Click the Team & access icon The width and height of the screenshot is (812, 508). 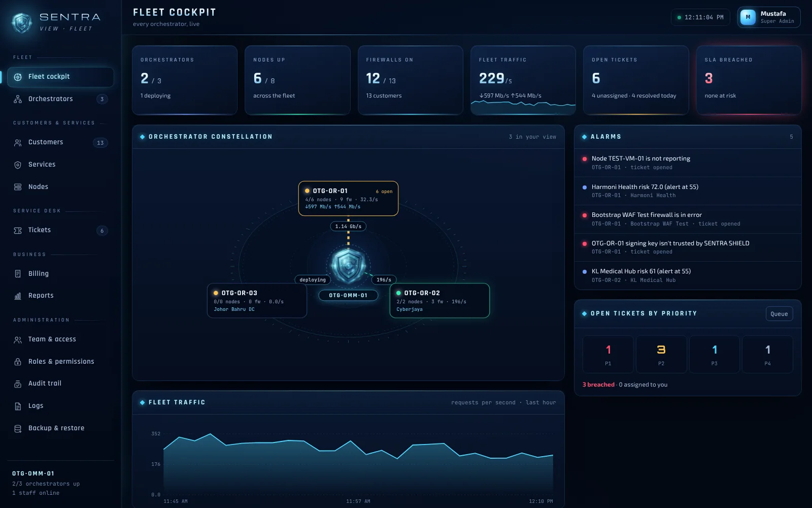pyautogui.click(x=18, y=340)
